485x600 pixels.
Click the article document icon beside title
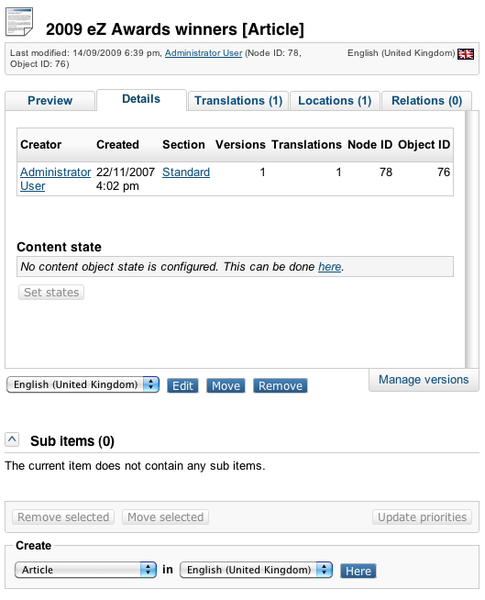19,22
